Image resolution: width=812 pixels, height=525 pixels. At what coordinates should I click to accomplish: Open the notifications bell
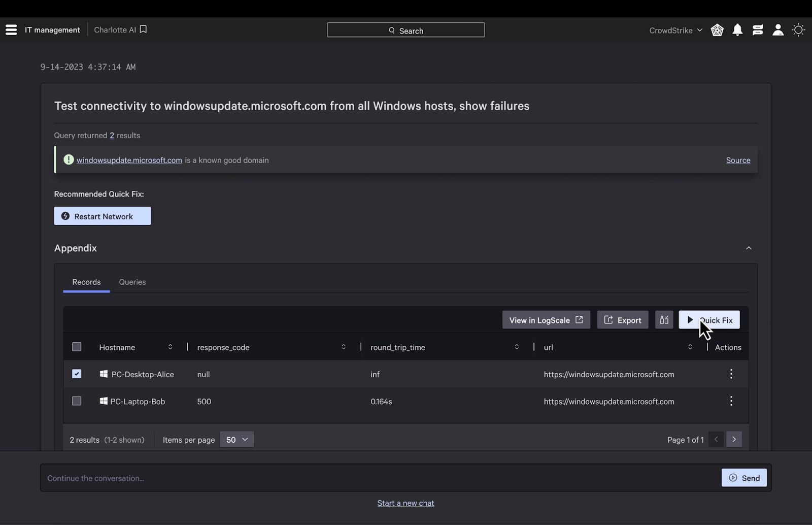tap(737, 30)
